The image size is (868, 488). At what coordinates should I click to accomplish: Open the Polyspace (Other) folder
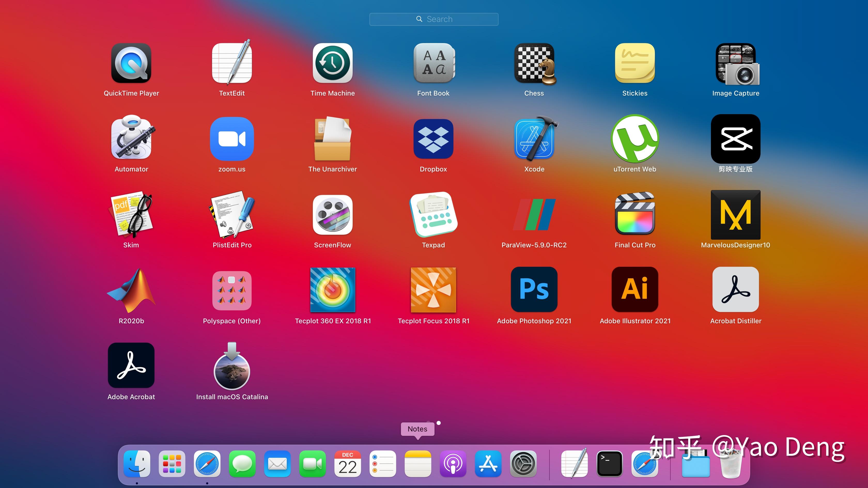232,290
